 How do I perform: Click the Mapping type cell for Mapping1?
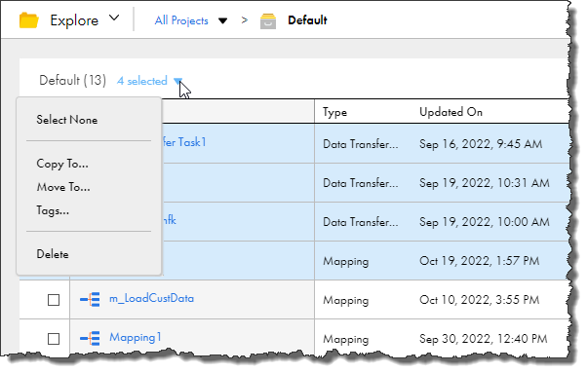tap(346, 340)
